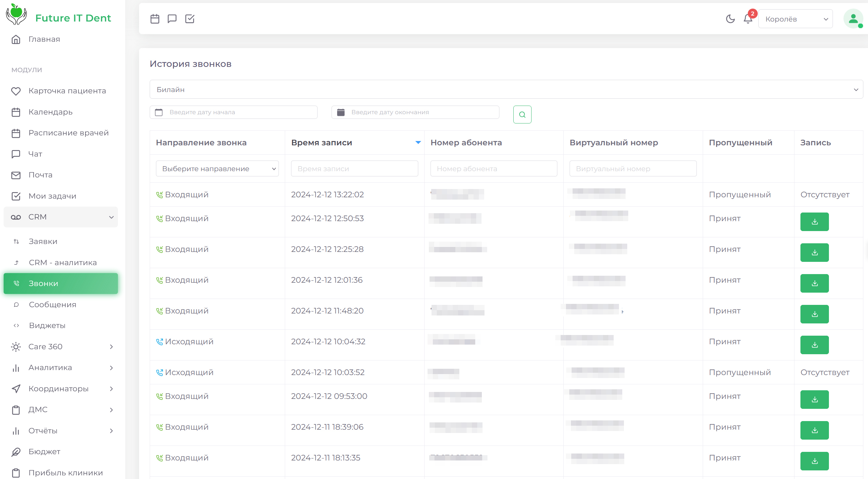Select 2024-12-12 10:03:52 timestamp
868x479 pixels.
(x=328, y=372)
